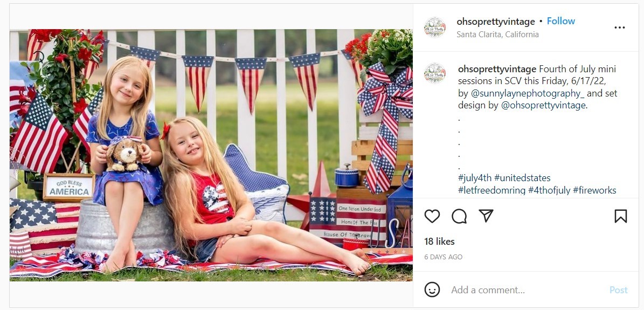Open the #unitedstates hashtag

522,178
